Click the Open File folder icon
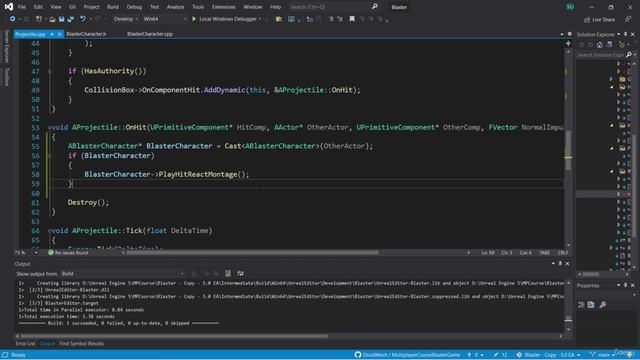 pyautogui.click(x=52, y=19)
